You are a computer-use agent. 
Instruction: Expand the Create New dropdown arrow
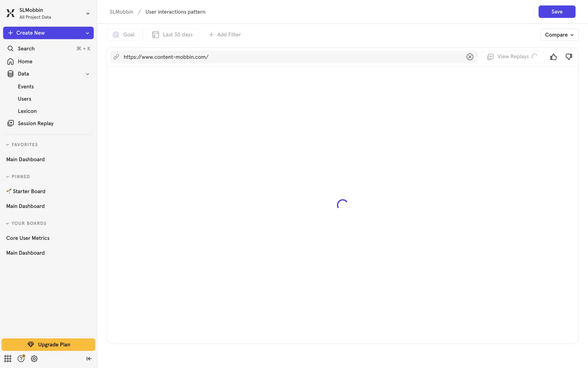[x=87, y=33]
